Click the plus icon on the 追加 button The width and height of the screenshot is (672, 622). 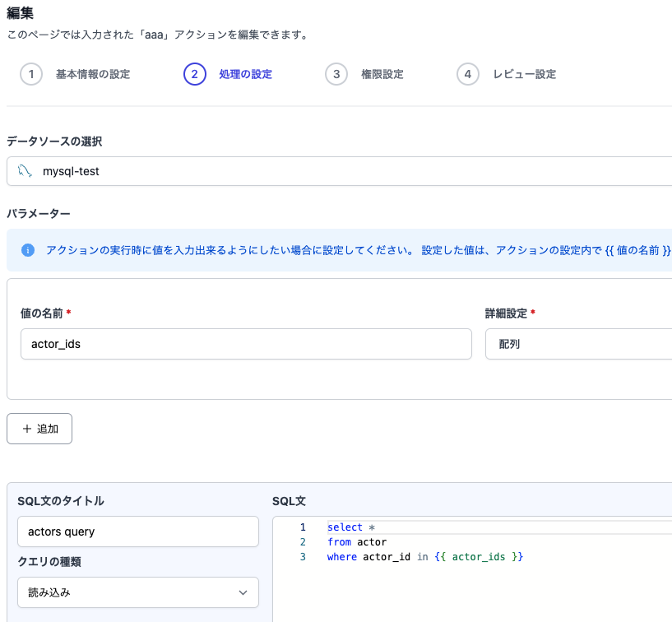27,429
